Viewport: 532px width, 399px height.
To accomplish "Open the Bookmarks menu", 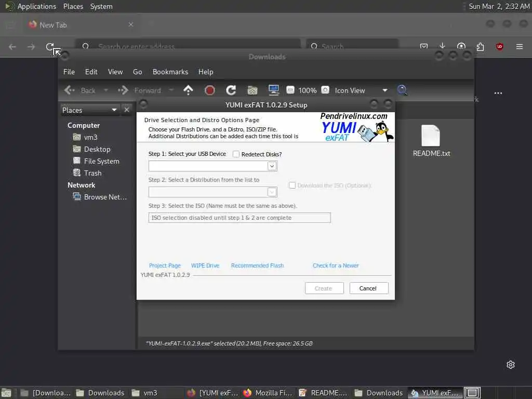I will tap(170, 72).
